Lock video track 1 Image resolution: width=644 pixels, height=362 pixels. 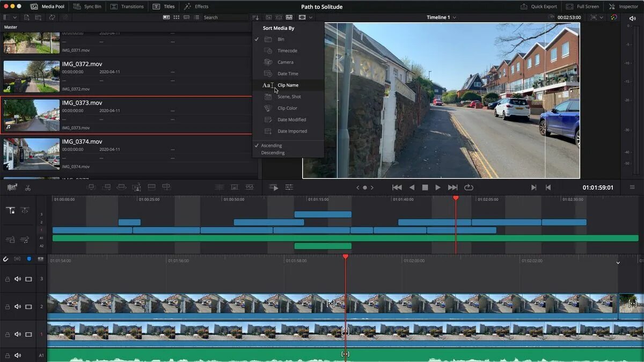(x=8, y=334)
